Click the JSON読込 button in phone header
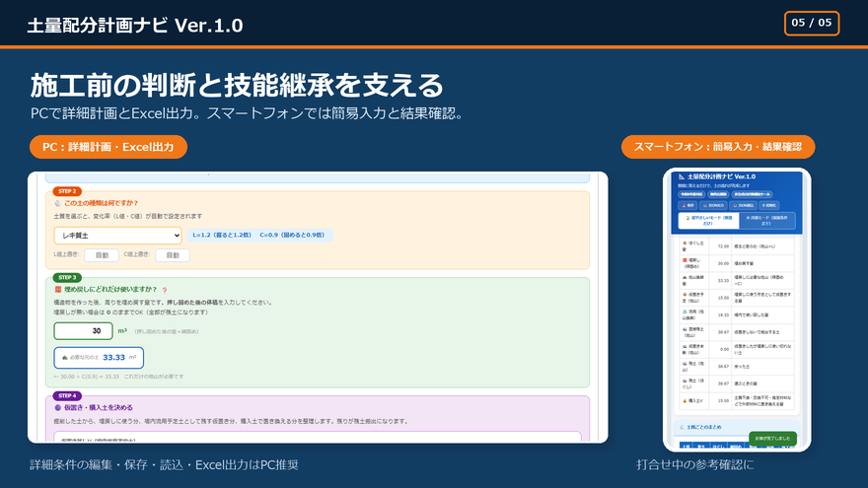 (743, 205)
